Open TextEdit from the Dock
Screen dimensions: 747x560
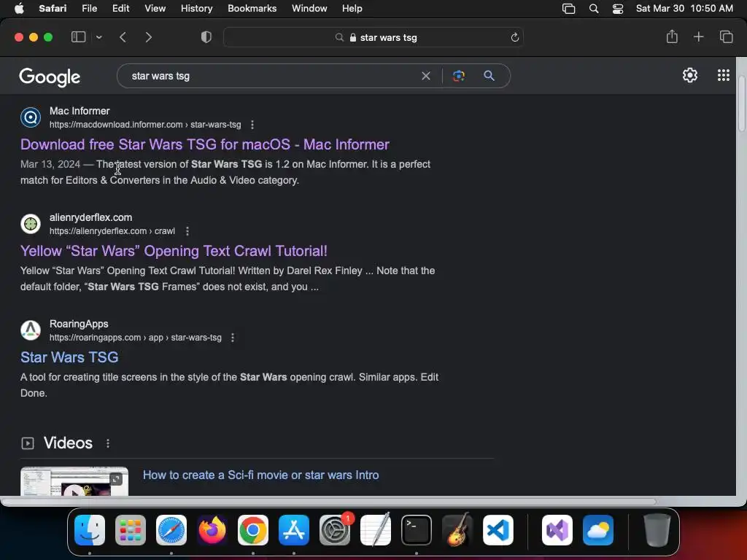(376, 530)
